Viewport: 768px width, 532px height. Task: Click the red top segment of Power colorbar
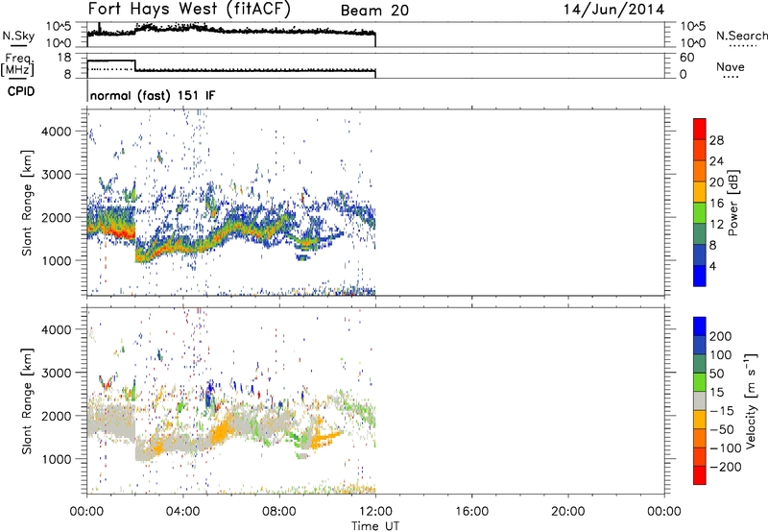[x=700, y=129]
